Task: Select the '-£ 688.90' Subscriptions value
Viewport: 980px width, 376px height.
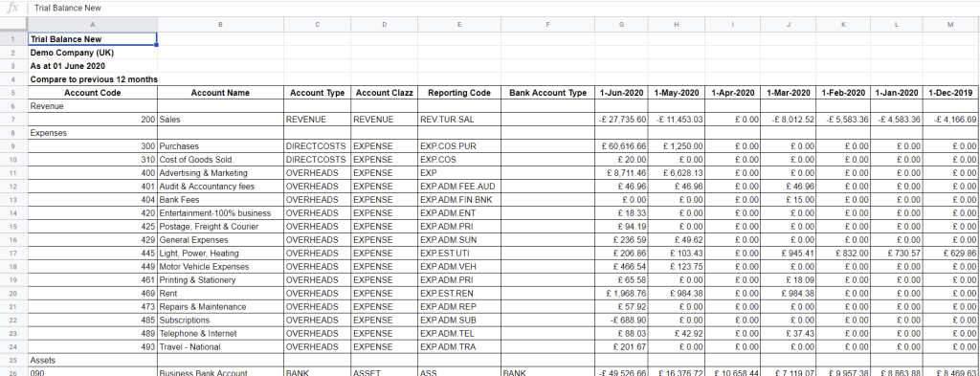Action: point(621,321)
